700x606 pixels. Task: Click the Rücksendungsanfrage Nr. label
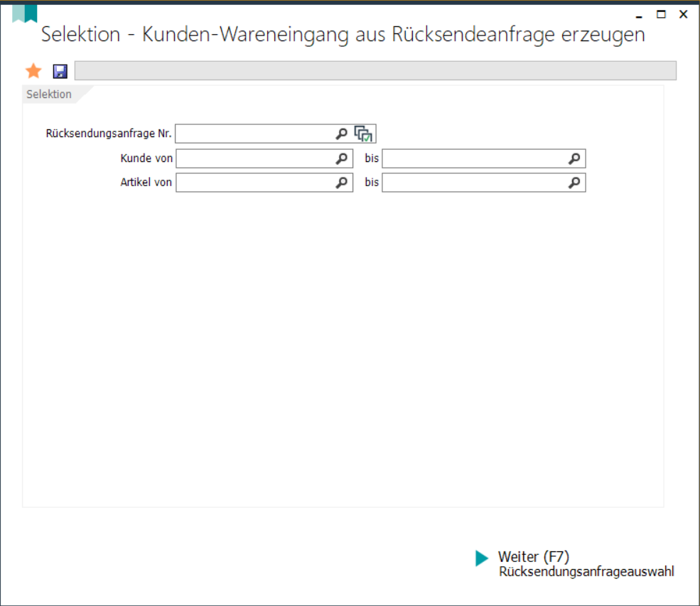click(x=109, y=134)
